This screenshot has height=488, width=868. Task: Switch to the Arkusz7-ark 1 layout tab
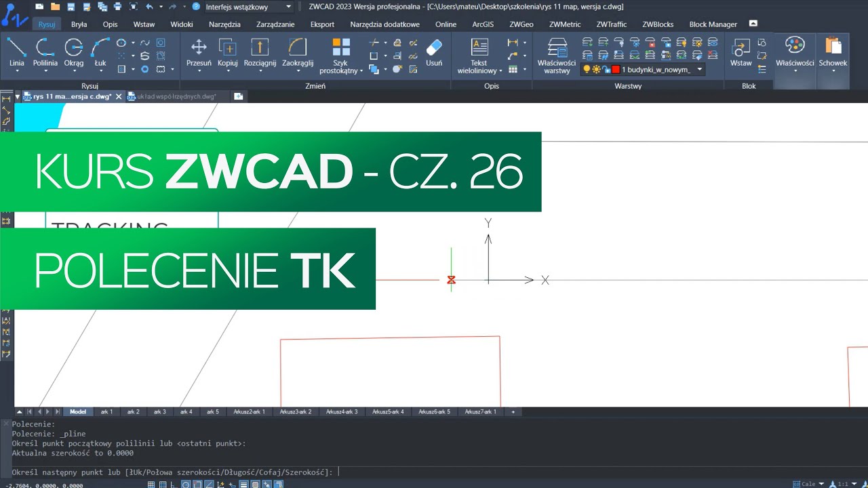tap(480, 411)
